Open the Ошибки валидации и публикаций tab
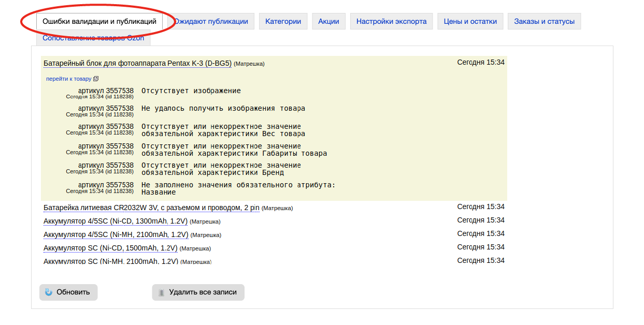The image size is (644, 325). (99, 21)
